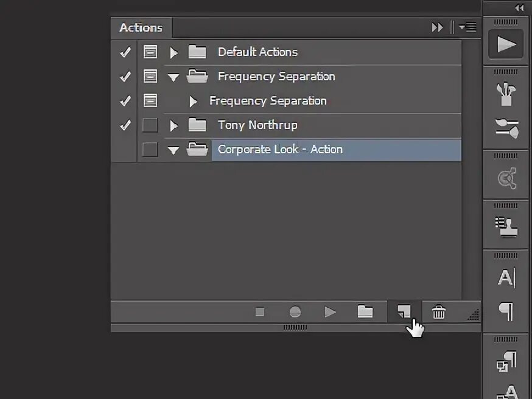
Task: Toggle the Frequency Separation set checkmark
Action: [x=125, y=76]
